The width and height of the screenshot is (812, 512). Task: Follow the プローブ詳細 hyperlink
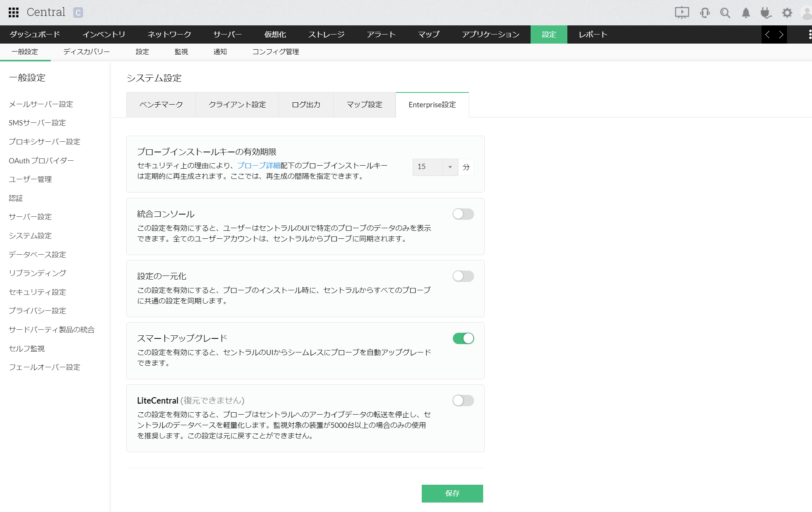tap(258, 166)
